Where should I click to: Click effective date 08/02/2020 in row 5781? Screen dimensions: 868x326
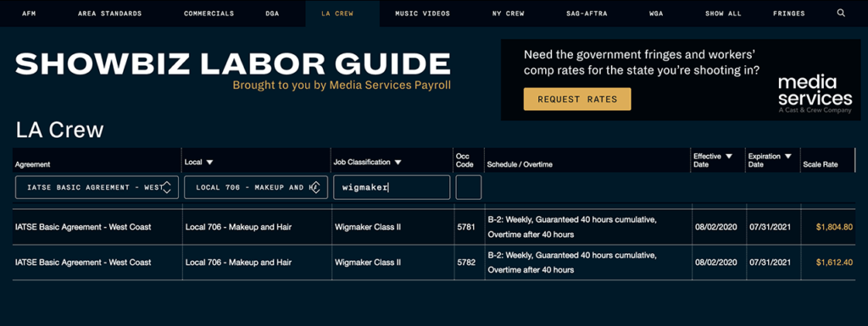click(x=715, y=227)
